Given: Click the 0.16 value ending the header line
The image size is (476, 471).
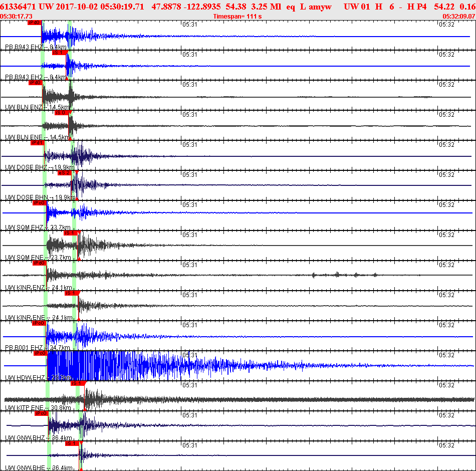Looking at the screenshot, I should pyautogui.click(x=467, y=7).
